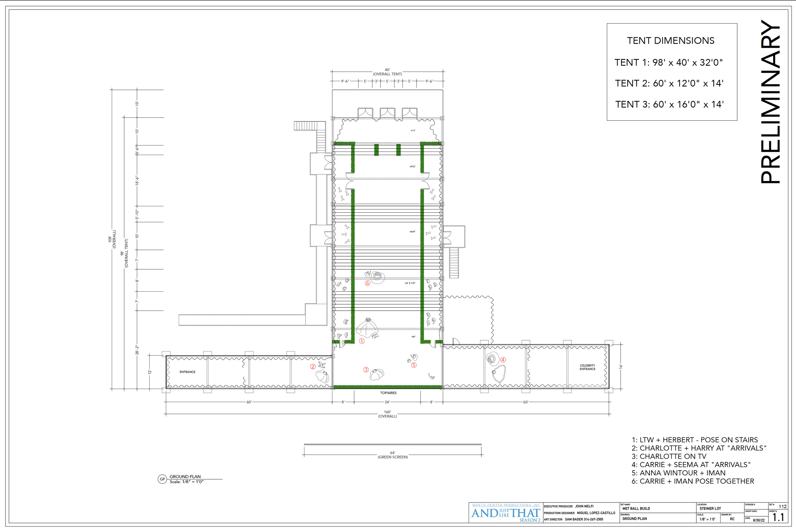Click the And Just Like That logo
This screenshot has height=532, width=796.
tap(506, 514)
